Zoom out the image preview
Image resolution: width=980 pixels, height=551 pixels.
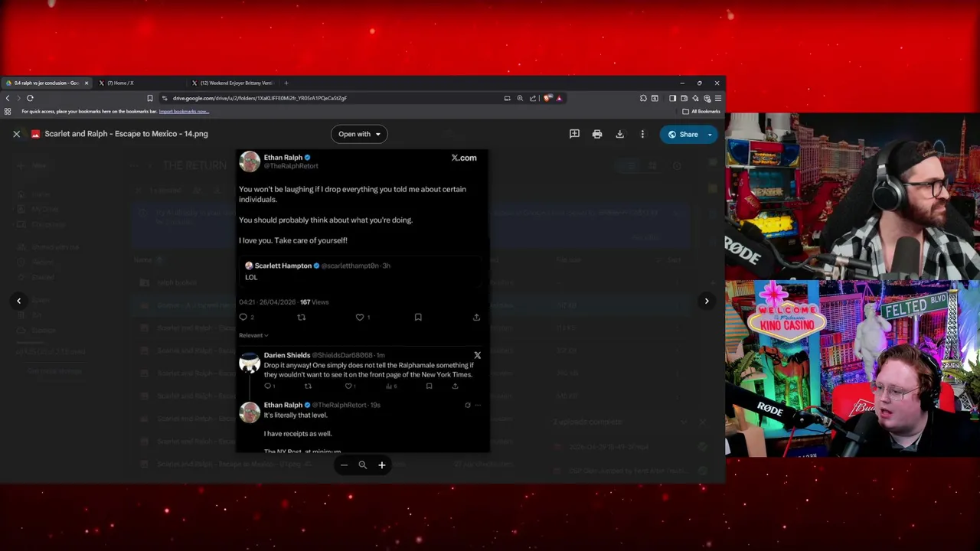[x=344, y=465]
